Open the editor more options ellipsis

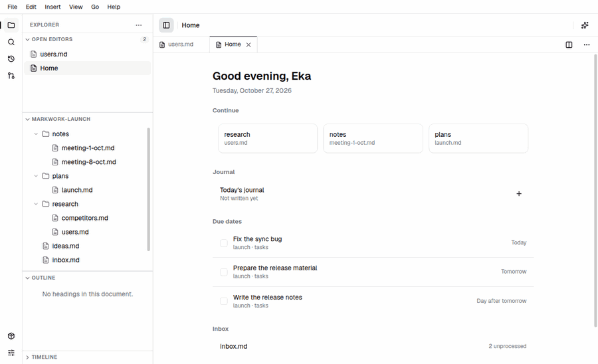pyautogui.click(x=587, y=45)
